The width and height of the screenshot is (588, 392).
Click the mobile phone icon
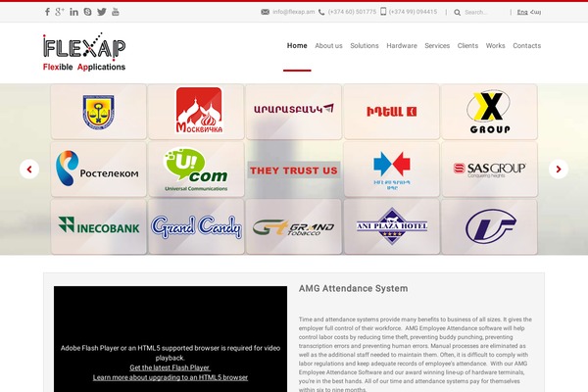click(x=383, y=11)
